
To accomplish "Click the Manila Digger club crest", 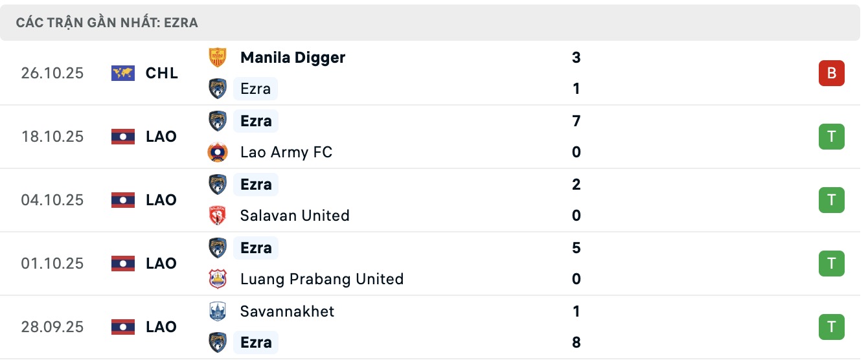I will tap(218, 58).
